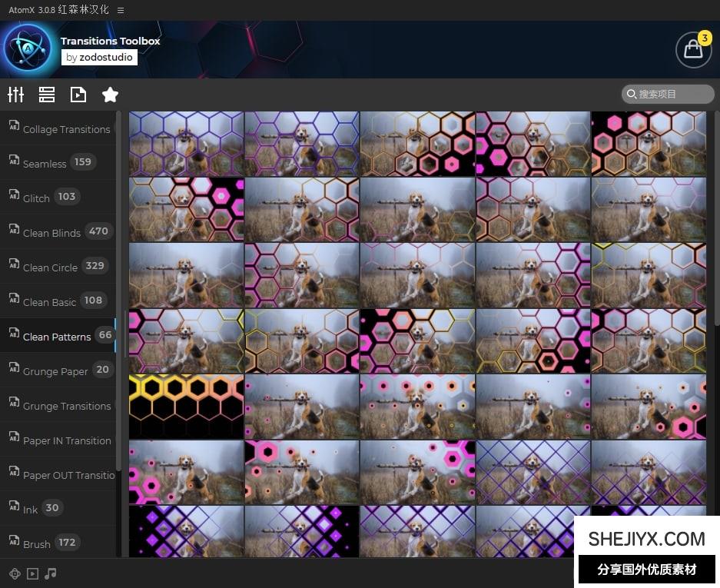Click the AtomX atom logo
Screen dimensions: 720x588
tap(28, 48)
